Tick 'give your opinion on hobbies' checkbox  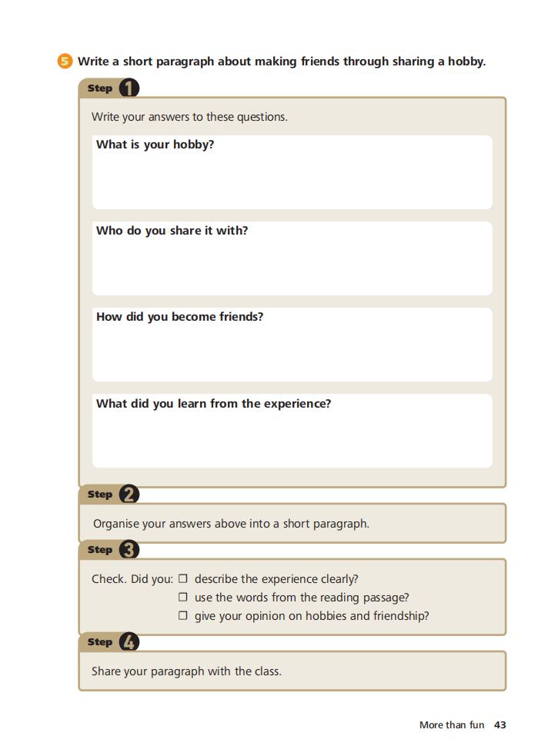pyautogui.click(x=183, y=615)
